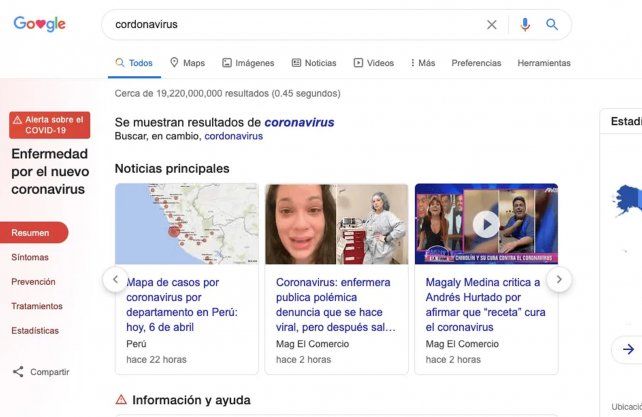The width and height of the screenshot is (642, 417).
Task: Open Coronavirus: enfermera publica polémica headline
Action: coord(336,305)
